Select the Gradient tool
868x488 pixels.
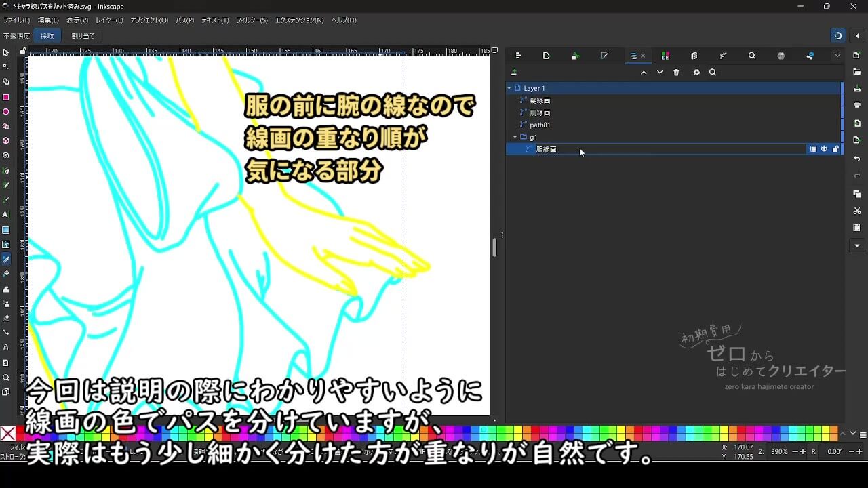(6, 230)
